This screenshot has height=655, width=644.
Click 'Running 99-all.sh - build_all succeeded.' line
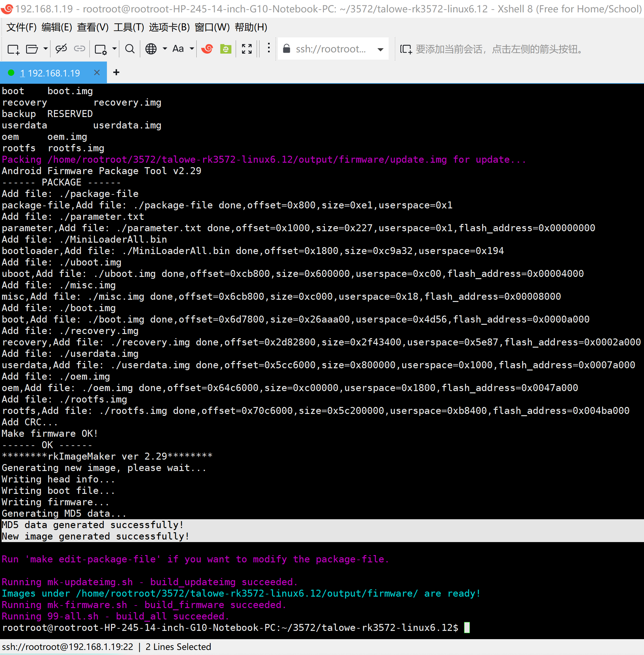pyautogui.click(x=115, y=616)
